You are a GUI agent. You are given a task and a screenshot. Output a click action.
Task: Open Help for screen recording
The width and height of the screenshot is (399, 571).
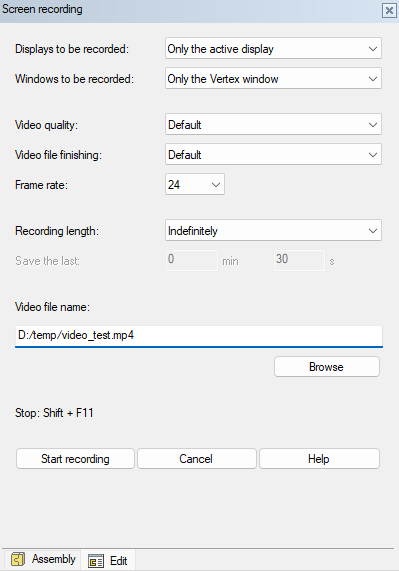point(319,458)
